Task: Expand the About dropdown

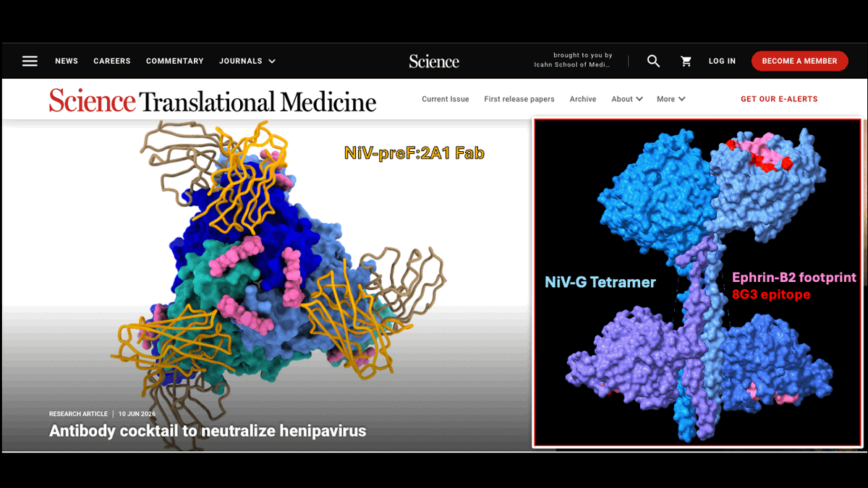Action: point(627,99)
